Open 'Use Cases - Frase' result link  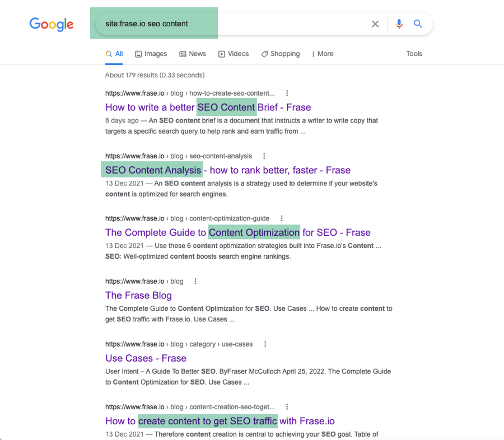click(x=146, y=358)
